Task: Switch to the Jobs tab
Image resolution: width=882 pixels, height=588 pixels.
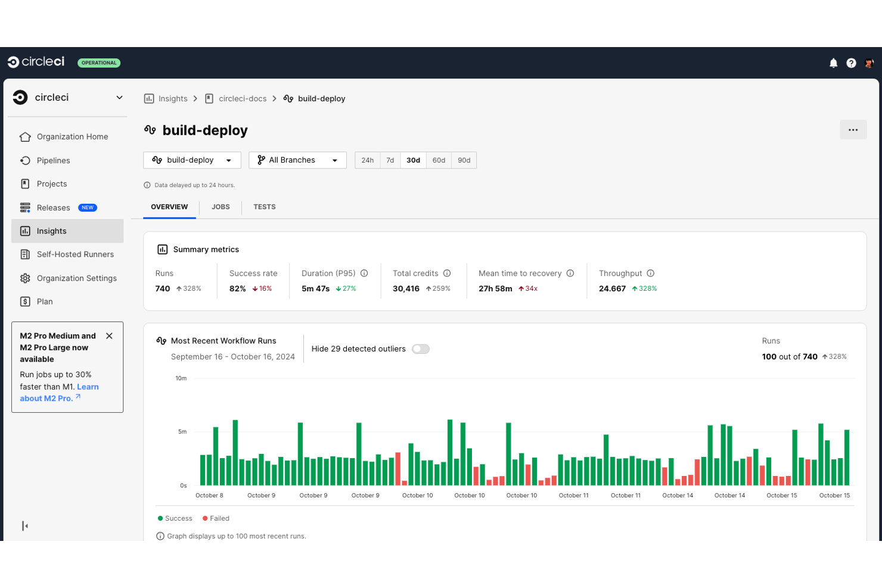Action: (220, 207)
